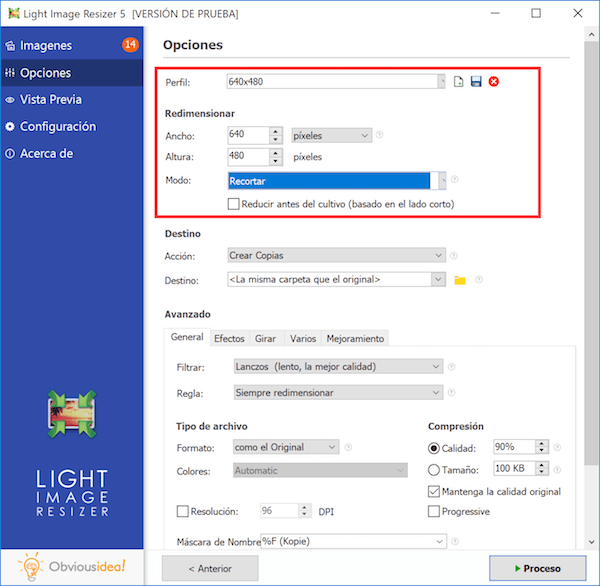This screenshot has width=600, height=586.
Task: Open the Destino folder dropdown
Action: [x=337, y=279]
